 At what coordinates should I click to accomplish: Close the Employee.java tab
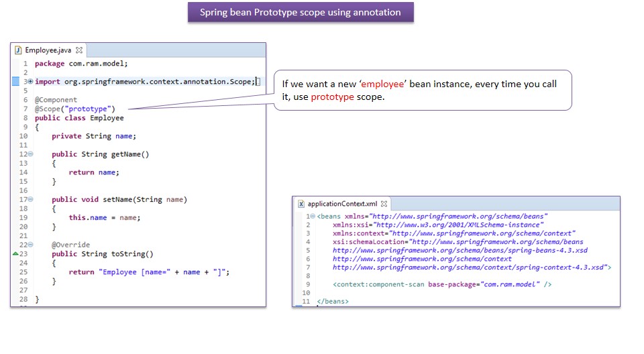pyautogui.click(x=79, y=50)
